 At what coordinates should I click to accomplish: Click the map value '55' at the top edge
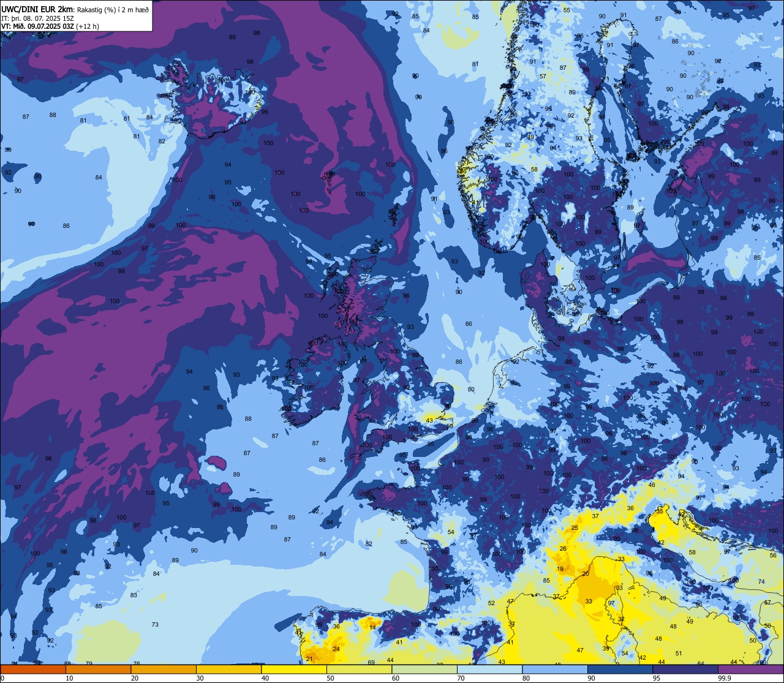[567, 10]
